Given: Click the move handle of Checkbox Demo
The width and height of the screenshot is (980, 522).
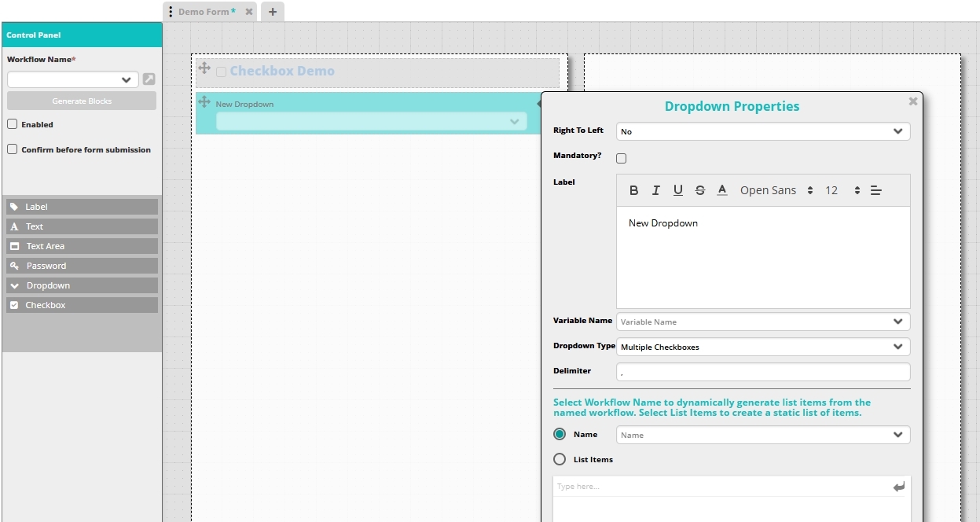Looking at the screenshot, I should point(204,68).
